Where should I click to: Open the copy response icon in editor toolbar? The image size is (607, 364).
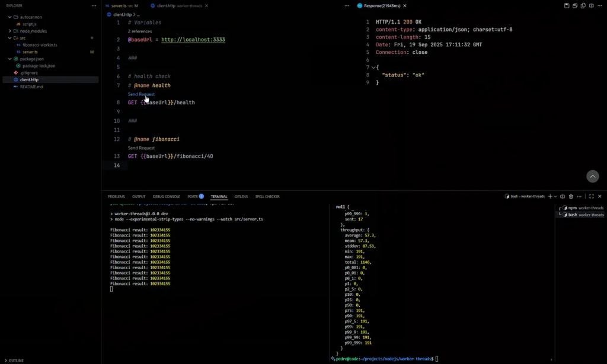click(x=583, y=5)
